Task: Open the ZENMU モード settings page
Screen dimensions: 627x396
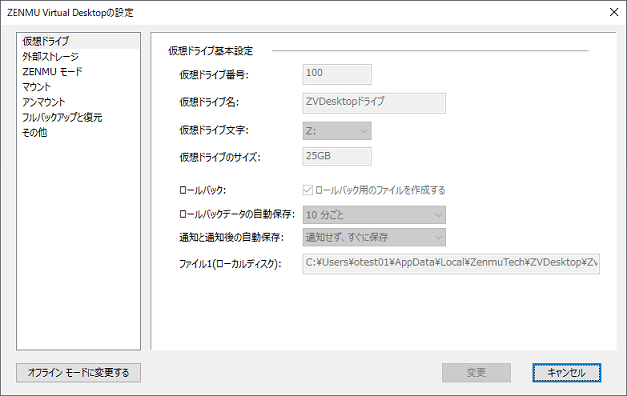Action: (52, 72)
